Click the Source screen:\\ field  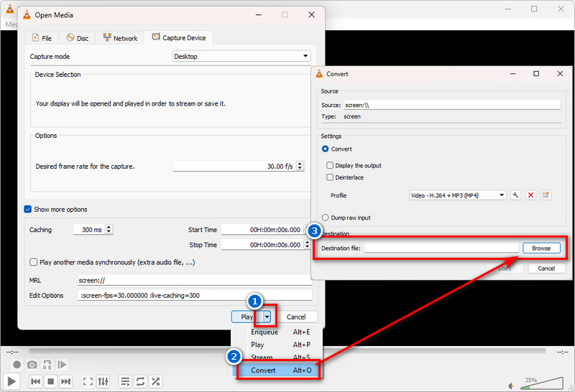pos(452,105)
